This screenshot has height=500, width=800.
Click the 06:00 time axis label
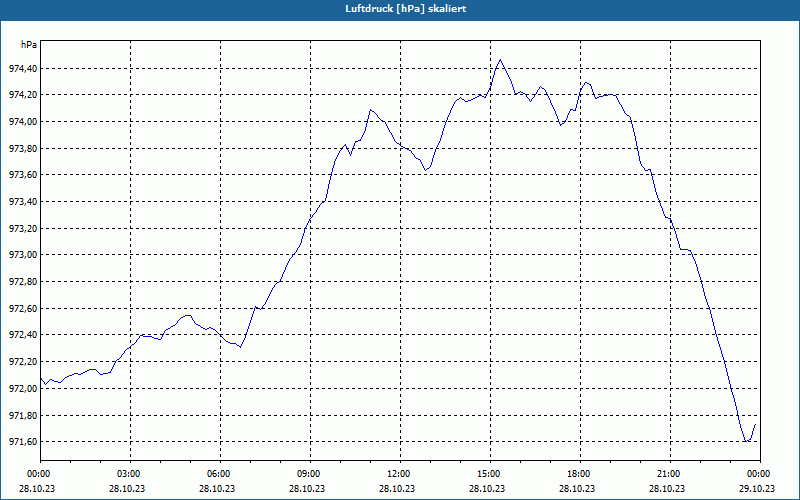[x=220, y=474]
